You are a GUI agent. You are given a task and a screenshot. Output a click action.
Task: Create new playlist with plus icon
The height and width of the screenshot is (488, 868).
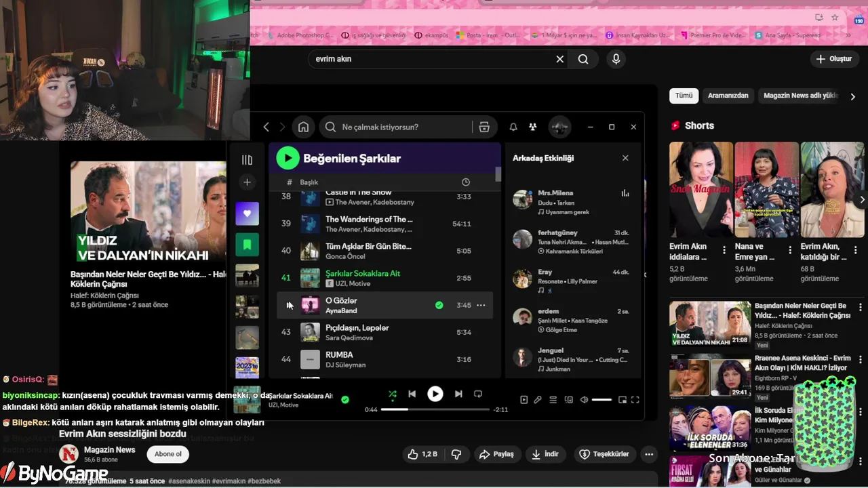(x=247, y=182)
